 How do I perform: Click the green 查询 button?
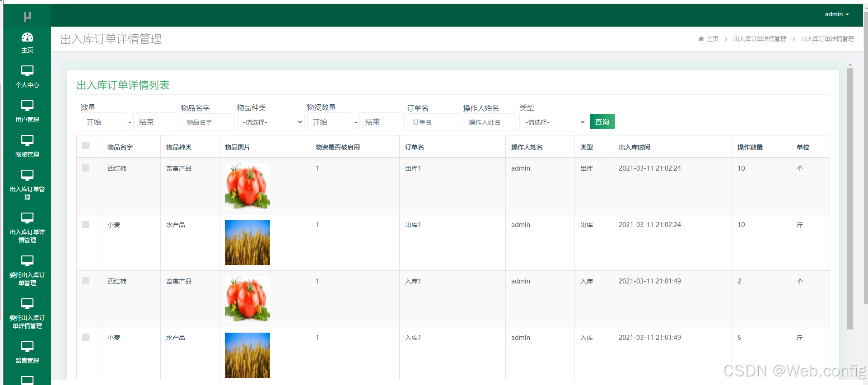pyautogui.click(x=602, y=121)
